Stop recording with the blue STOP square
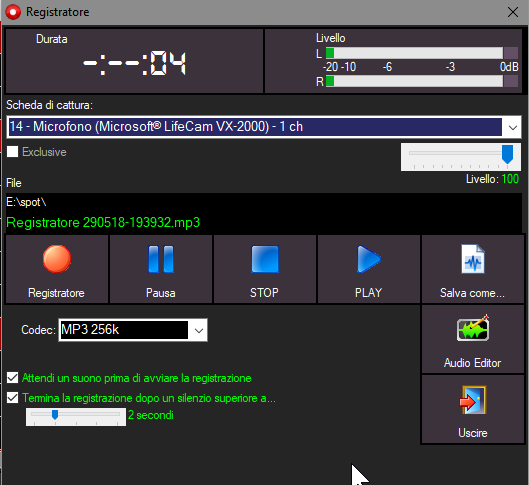529x485 pixels. [x=265, y=259]
